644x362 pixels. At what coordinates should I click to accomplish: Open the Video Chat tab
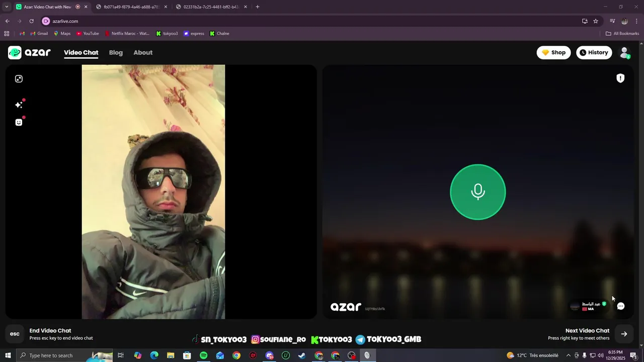click(x=81, y=52)
